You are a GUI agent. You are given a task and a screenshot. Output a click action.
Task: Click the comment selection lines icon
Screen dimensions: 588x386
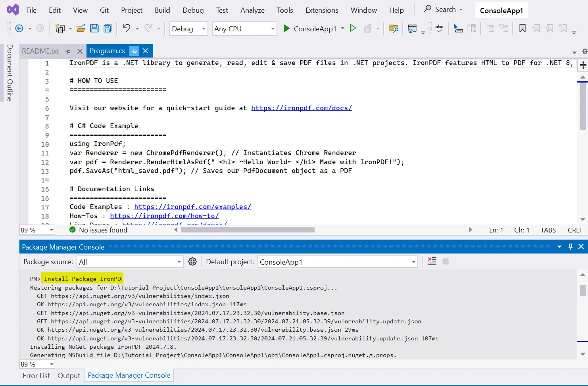[490, 28]
